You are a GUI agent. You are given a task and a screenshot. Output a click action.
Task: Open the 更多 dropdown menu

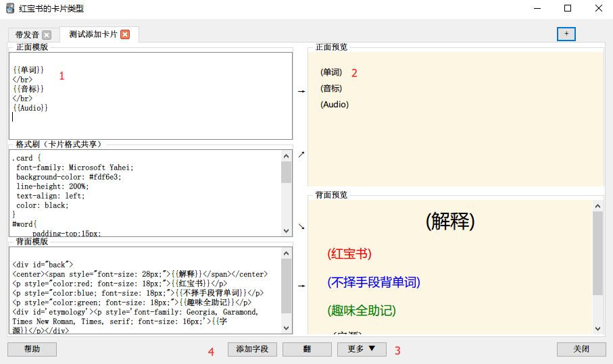[x=362, y=349]
